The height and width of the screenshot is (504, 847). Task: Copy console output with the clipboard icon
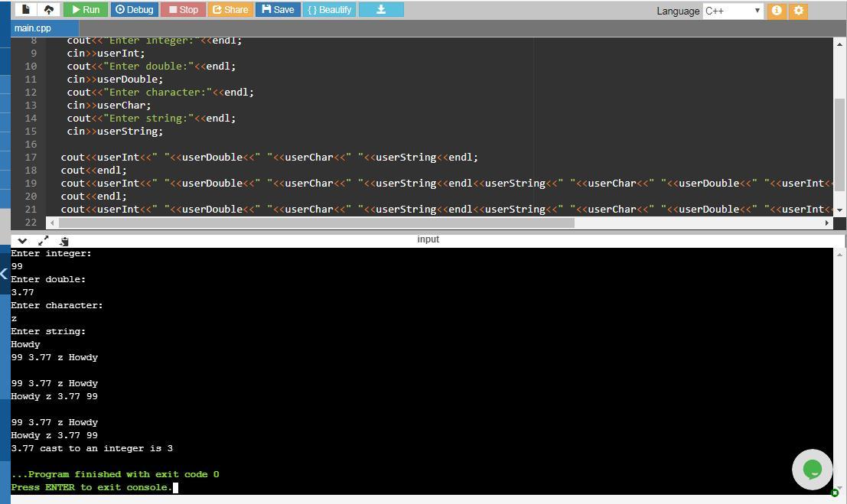(x=64, y=241)
